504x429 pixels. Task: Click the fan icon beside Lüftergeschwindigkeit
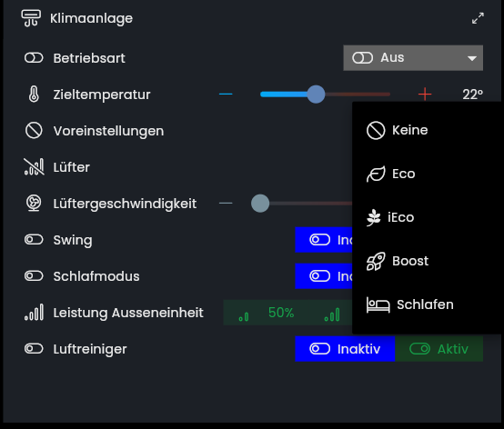click(x=34, y=204)
